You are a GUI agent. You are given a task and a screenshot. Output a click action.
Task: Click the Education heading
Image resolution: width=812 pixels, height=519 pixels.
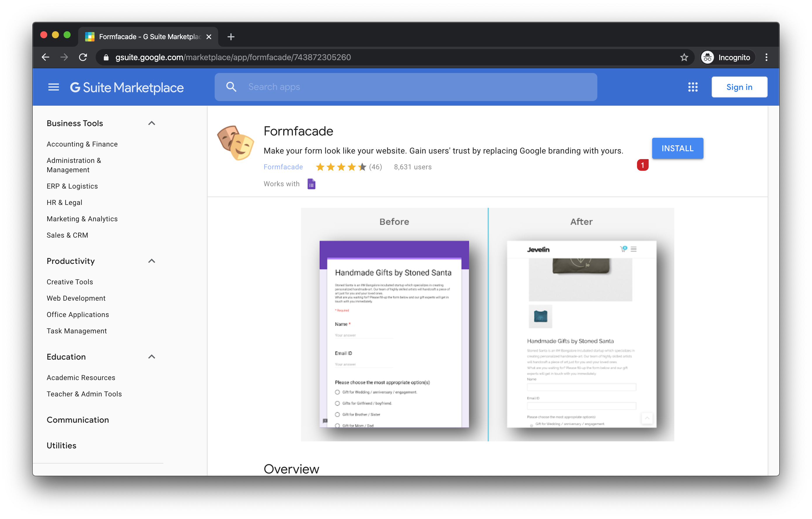[x=66, y=357]
